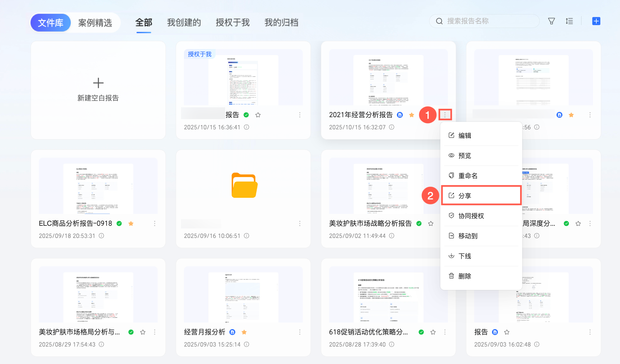The image size is (620, 364).
Task: Open more menu on 报告 dated 2025/10/15 16:36:41
Action: [x=300, y=115]
